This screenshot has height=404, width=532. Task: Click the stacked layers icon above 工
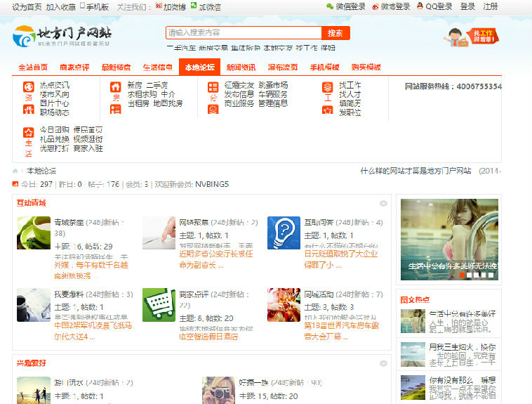(x=327, y=87)
